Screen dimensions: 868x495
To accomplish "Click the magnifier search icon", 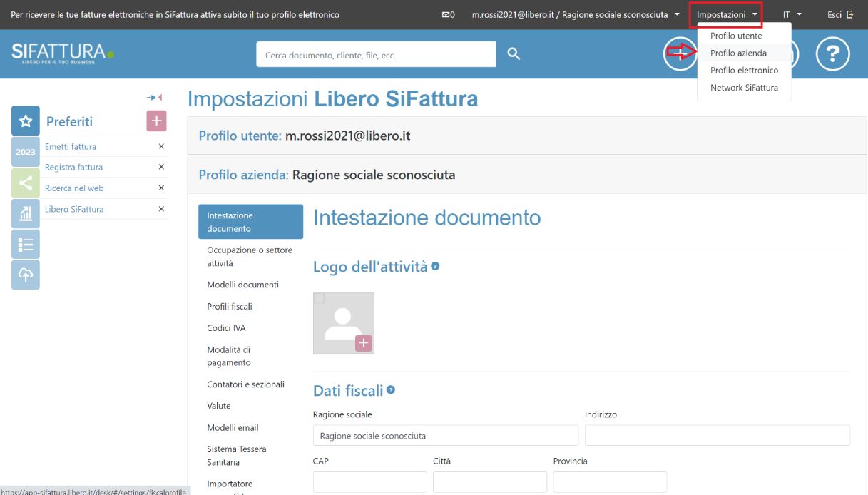I will (514, 54).
